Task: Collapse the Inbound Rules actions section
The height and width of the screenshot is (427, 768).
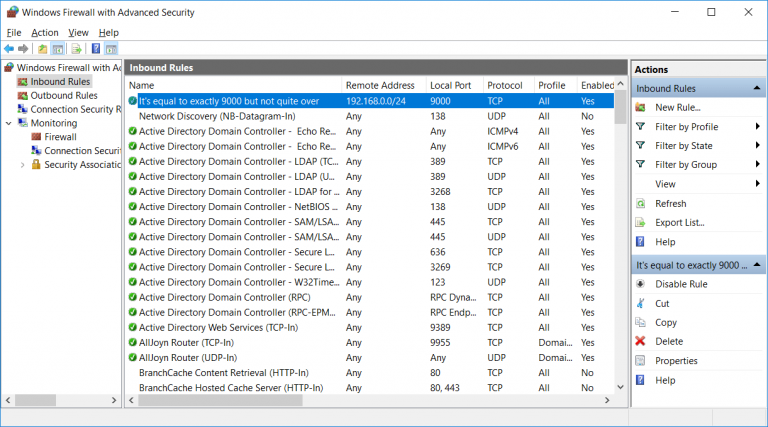Action: pos(757,88)
